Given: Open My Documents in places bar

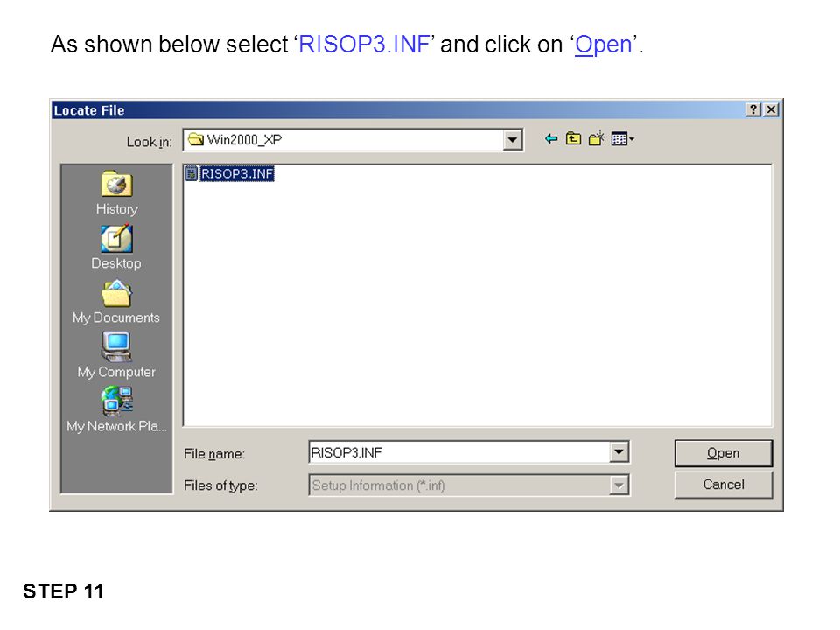Looking at the screenshot, I should pyautogui.click(x=116, y=302).
